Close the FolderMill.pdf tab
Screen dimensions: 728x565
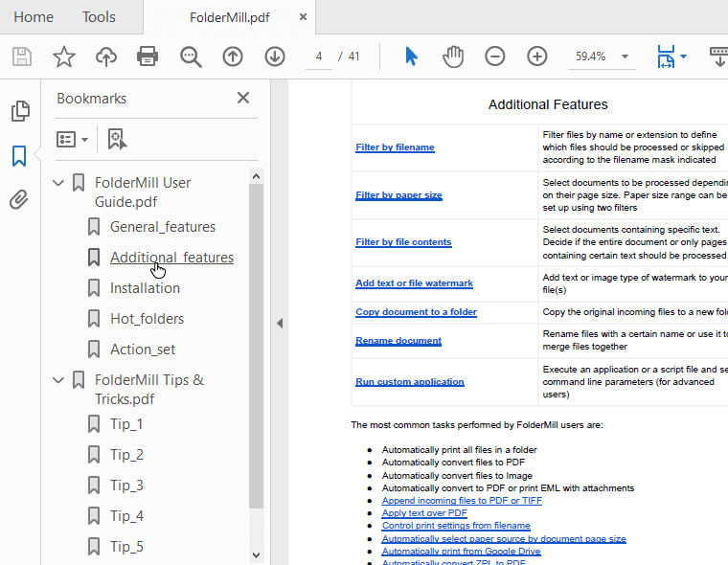[x=304, y=17]
